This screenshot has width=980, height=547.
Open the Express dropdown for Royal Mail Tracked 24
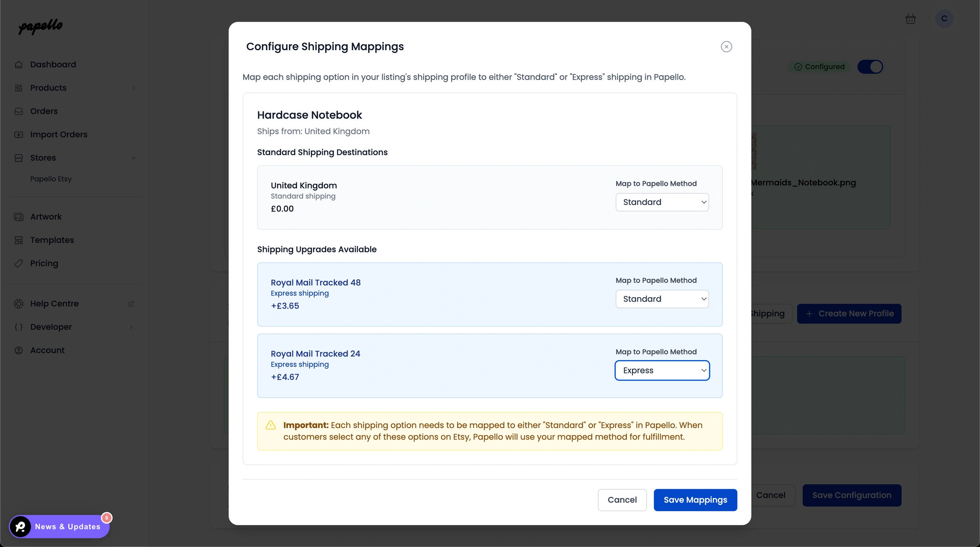[662, 370]
